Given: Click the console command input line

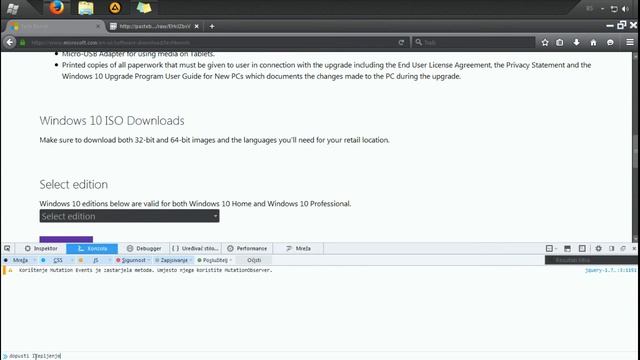Looking at the screenshot, I should (x=320, y=356).
